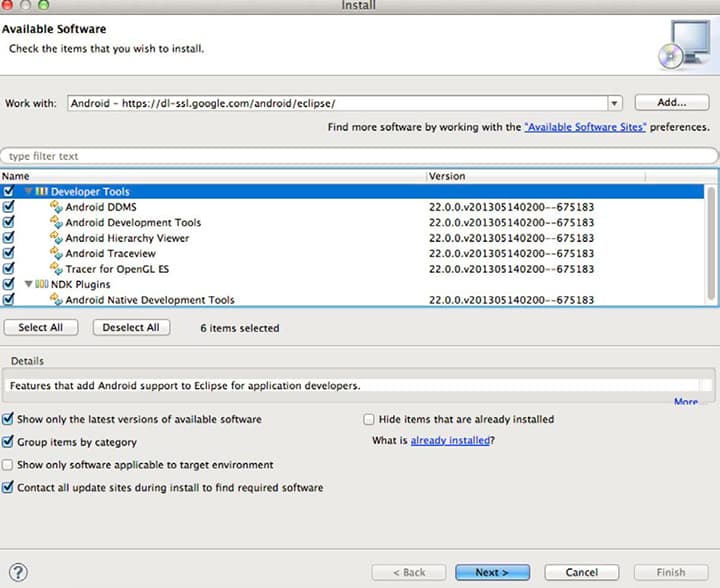Uncheck Android Native Development Tools checkbox

pyautogui.click(x=8, y=299)
